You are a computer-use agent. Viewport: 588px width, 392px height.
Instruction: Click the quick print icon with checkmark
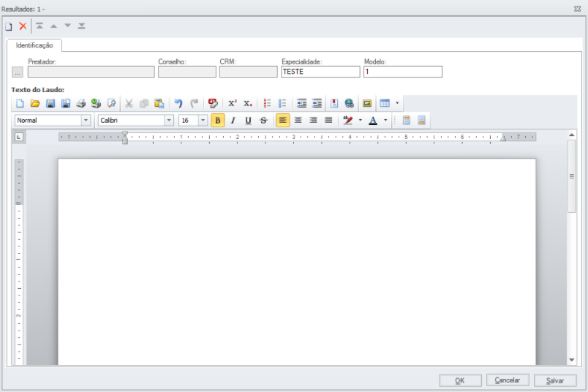(96, 103)
